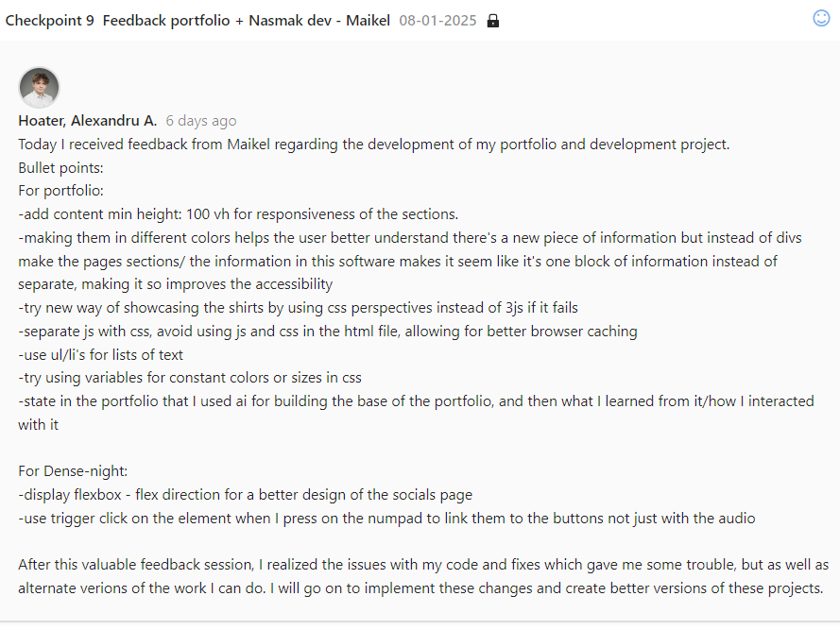
Task: Click the "6 days ago" timestamp
Action: click(x=200, y=121)
